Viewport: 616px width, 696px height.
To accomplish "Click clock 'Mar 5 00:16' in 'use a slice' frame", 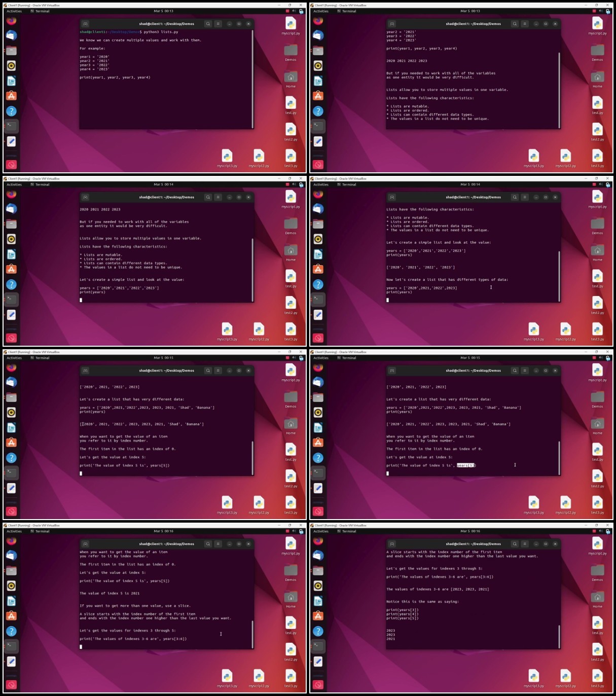I will (x=163, y=531).
